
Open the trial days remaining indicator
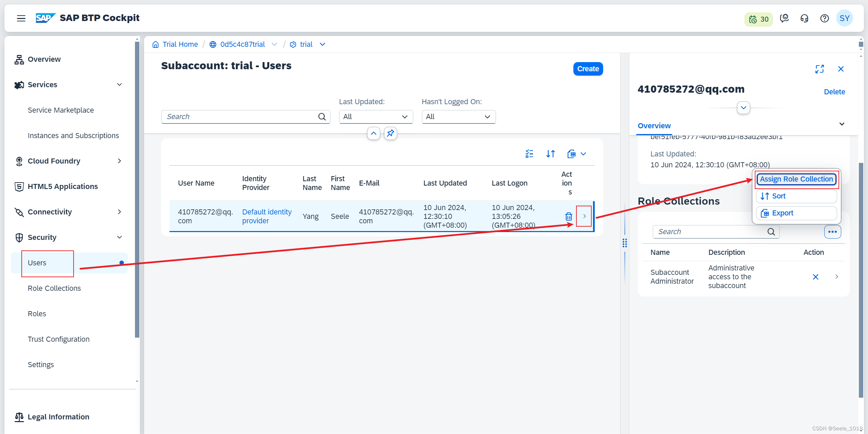pyautogui.click(x=758, y=19)
